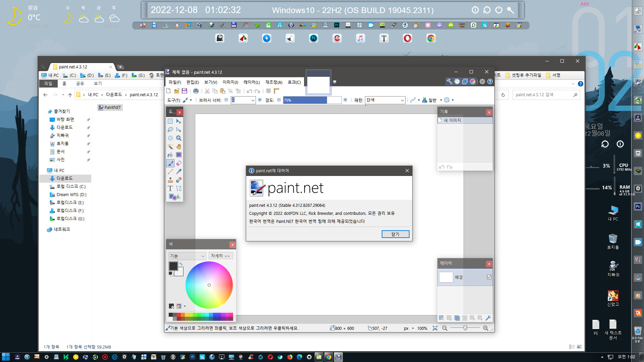
Task: Open brush width dropdown
Action: click(x=253, y=100)
